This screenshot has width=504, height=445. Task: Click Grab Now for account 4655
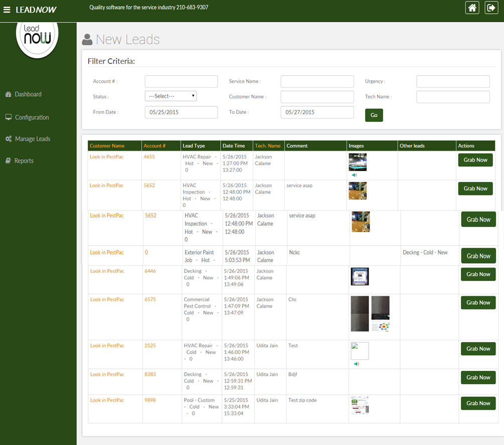click(475, 160)
